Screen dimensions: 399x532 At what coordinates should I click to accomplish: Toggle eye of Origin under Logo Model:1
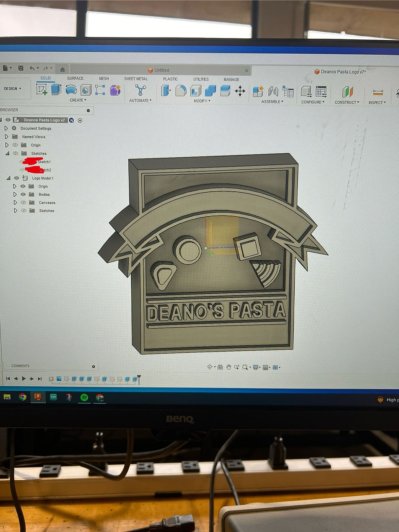click(23, 186)
